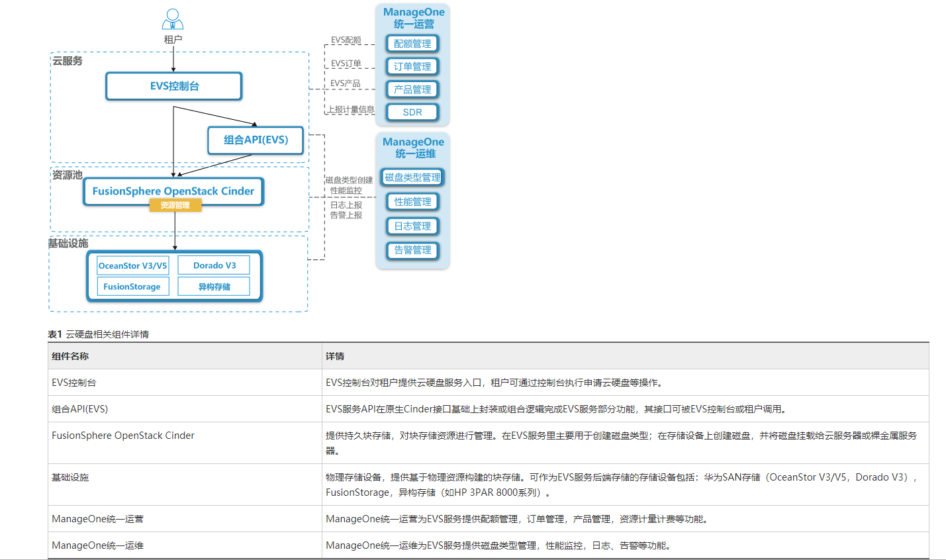
Task: Click the 资源管理 yellow label
Action: coord(175,205)
